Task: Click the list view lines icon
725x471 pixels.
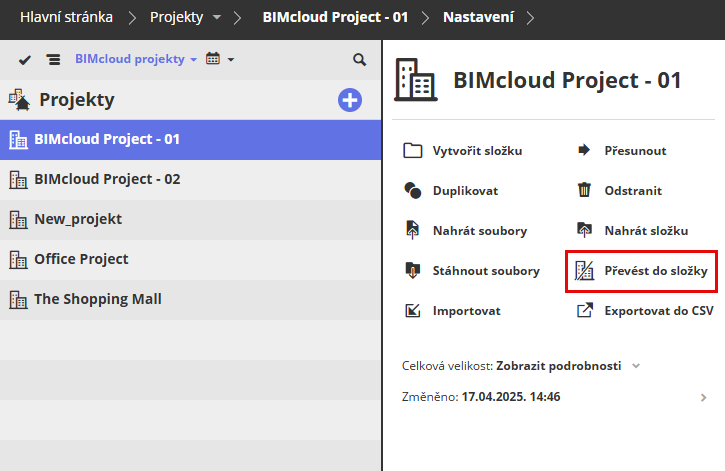Action: coord(53,60)
